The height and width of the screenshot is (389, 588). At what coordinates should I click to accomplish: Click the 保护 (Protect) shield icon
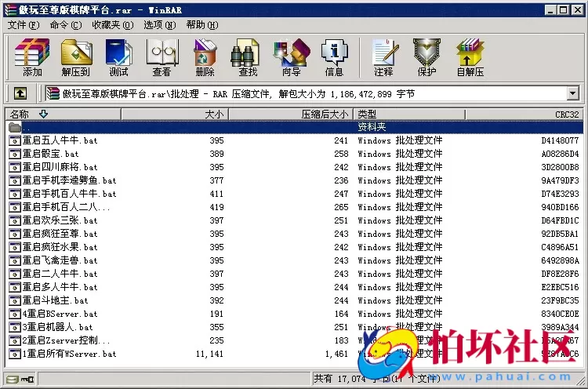coord(426,57)
